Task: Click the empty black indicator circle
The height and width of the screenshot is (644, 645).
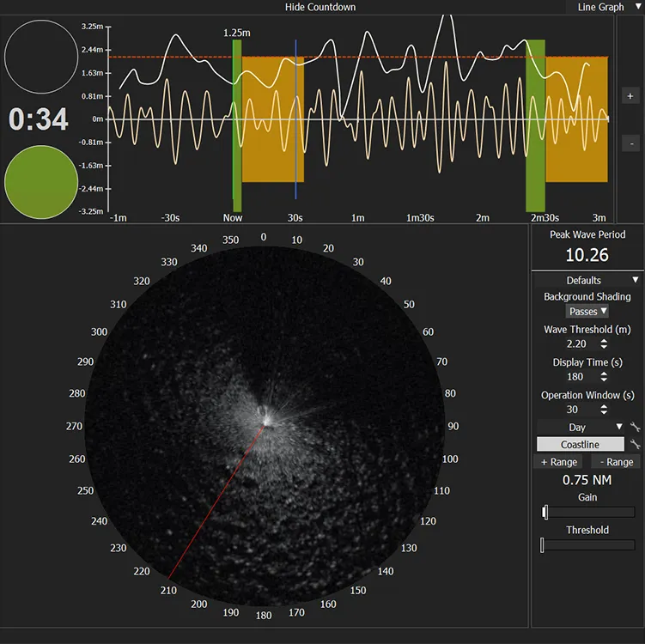Action: coord(41,57)
